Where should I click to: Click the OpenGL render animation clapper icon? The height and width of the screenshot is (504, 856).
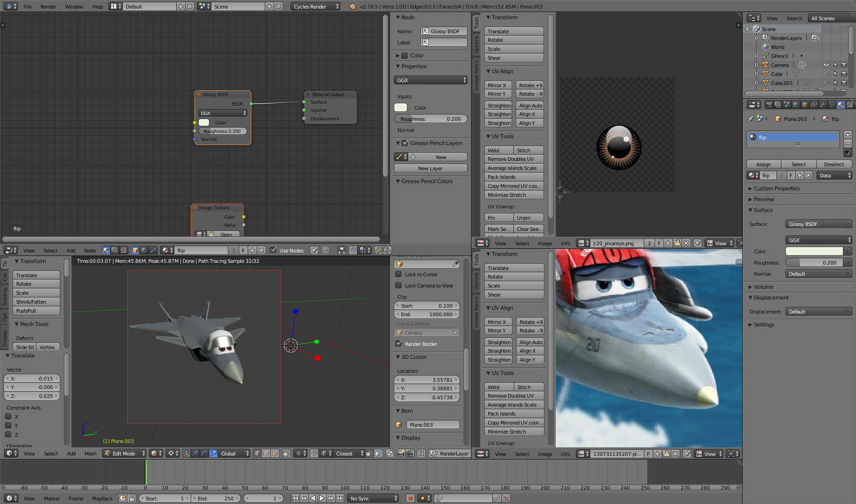click(x=410, y=454)
